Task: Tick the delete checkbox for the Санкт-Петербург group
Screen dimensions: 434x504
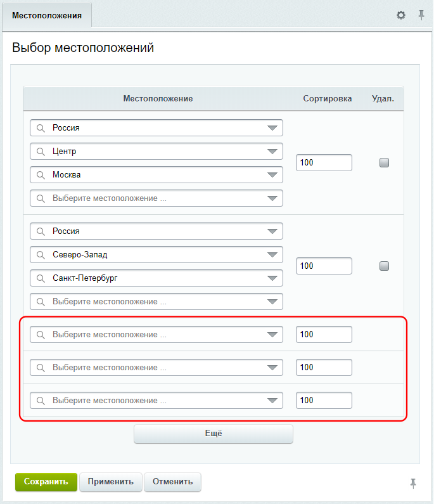Action: tap(384, 266)
